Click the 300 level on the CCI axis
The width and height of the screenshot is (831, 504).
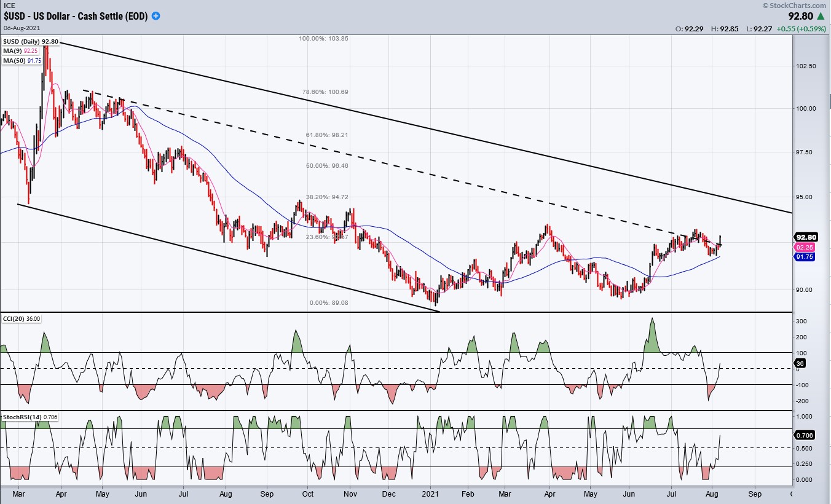pos(800,321)
